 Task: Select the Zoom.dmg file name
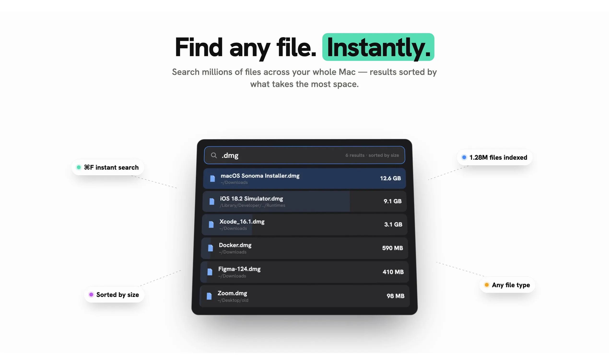(232, 293)
